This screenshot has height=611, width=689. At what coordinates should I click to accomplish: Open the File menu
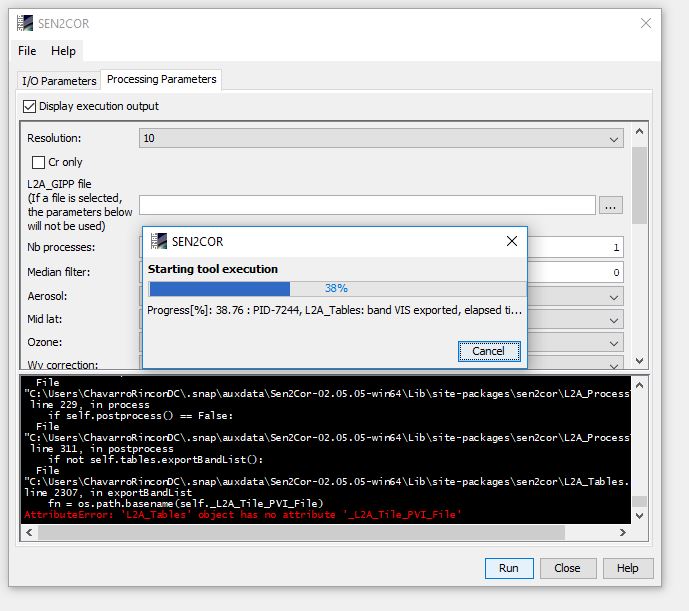27,51
